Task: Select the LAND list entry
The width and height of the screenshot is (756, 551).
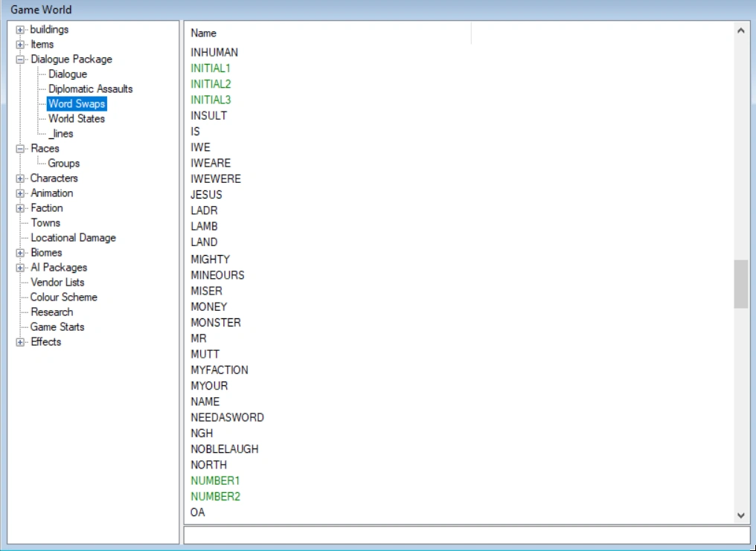Action: tap(204, 242)
